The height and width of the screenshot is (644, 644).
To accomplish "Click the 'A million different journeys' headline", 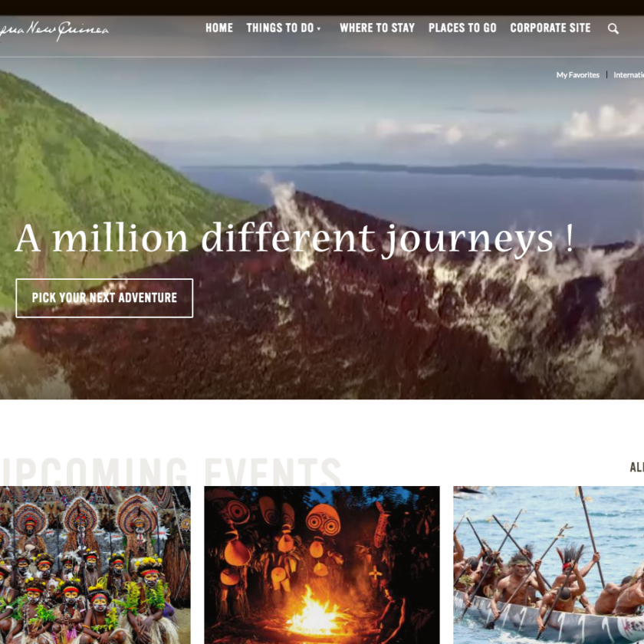I will pos(294,239).
